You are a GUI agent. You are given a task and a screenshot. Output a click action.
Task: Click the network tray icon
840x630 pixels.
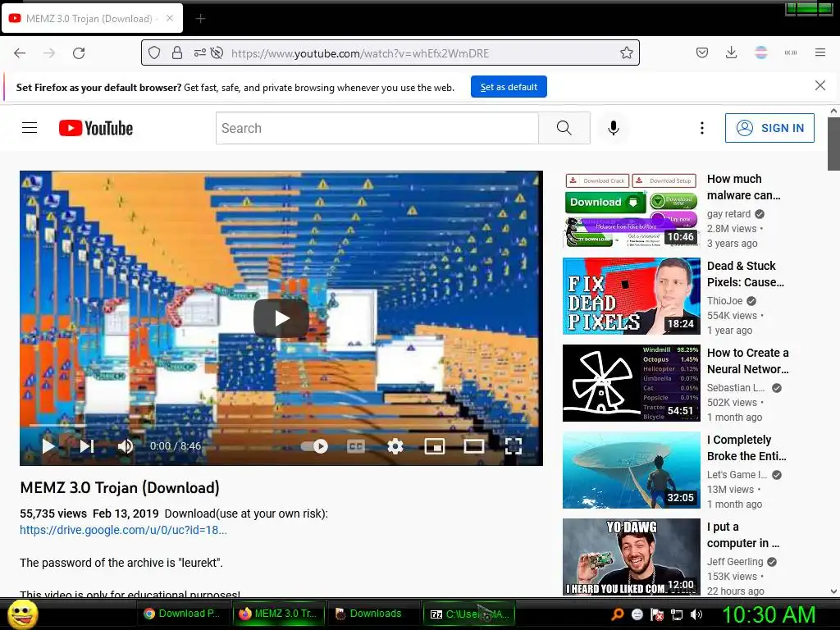677,614
